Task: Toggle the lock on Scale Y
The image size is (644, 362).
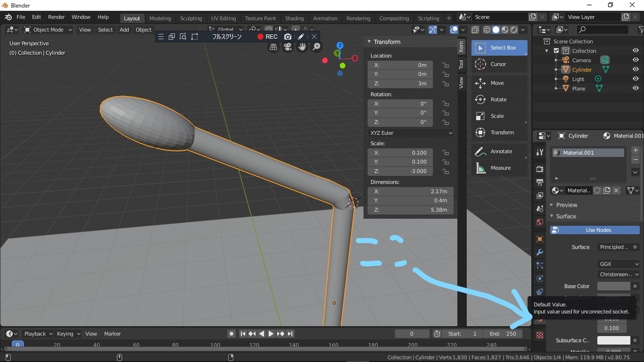Action: click(445, 162)
